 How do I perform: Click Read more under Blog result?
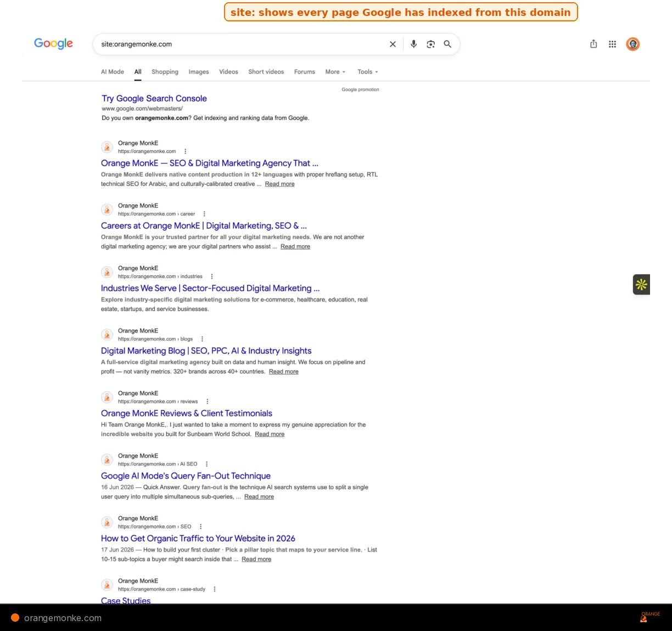(284, 372)
